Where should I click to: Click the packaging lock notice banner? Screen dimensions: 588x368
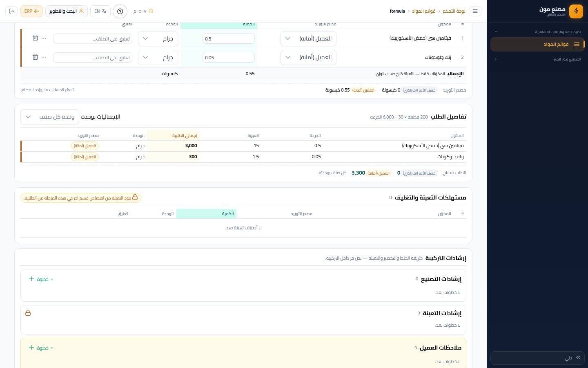[x=81, y=198]
